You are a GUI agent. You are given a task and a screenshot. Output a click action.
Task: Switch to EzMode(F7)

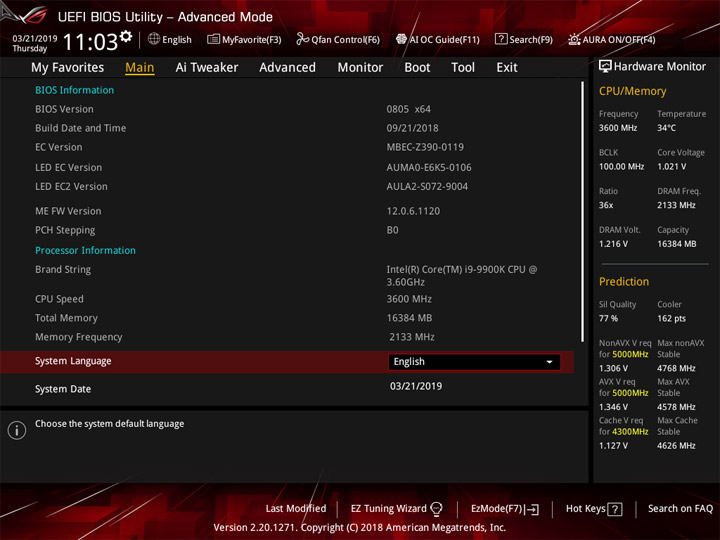[x=505, y=509]
